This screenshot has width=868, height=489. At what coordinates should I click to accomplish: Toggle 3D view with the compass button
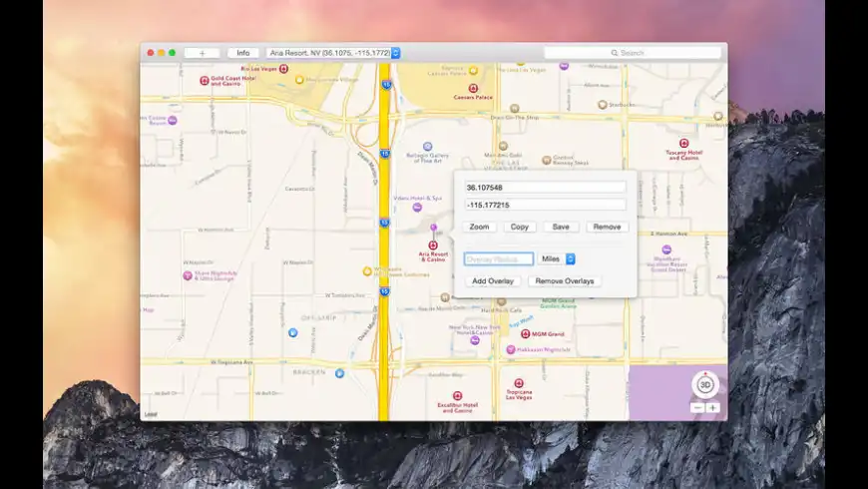coord(705,385)
